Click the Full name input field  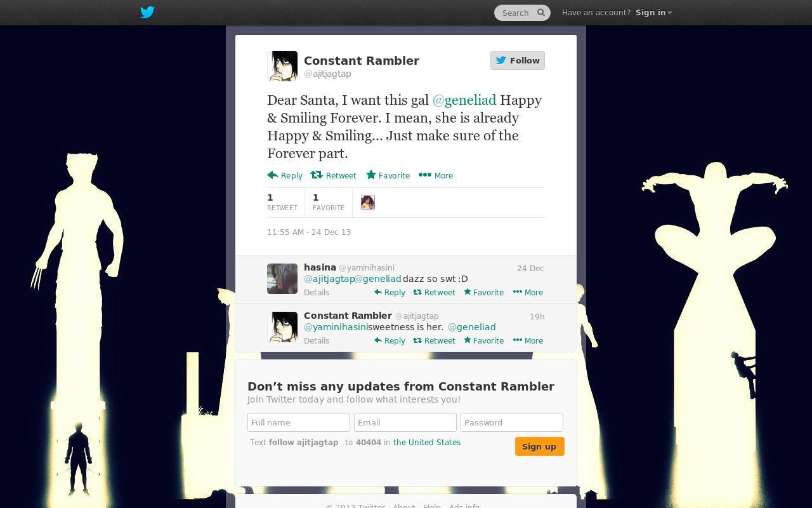click(x=299, y=422)
